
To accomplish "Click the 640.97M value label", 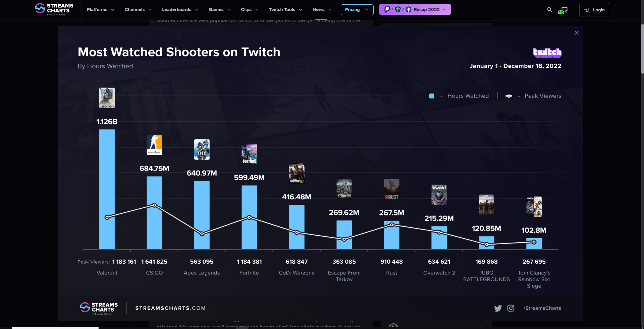I will [x=202, y=173].
